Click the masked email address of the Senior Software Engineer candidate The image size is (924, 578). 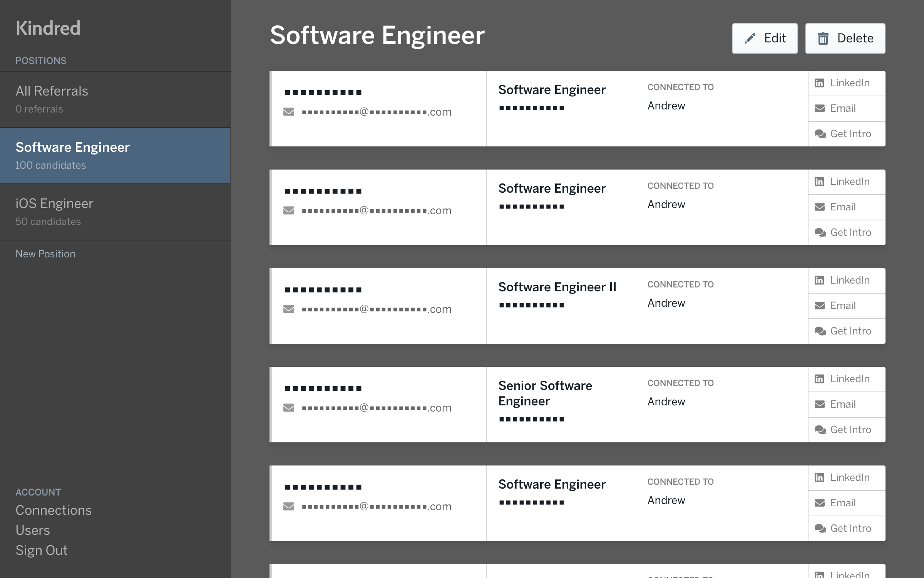point(377,408)
